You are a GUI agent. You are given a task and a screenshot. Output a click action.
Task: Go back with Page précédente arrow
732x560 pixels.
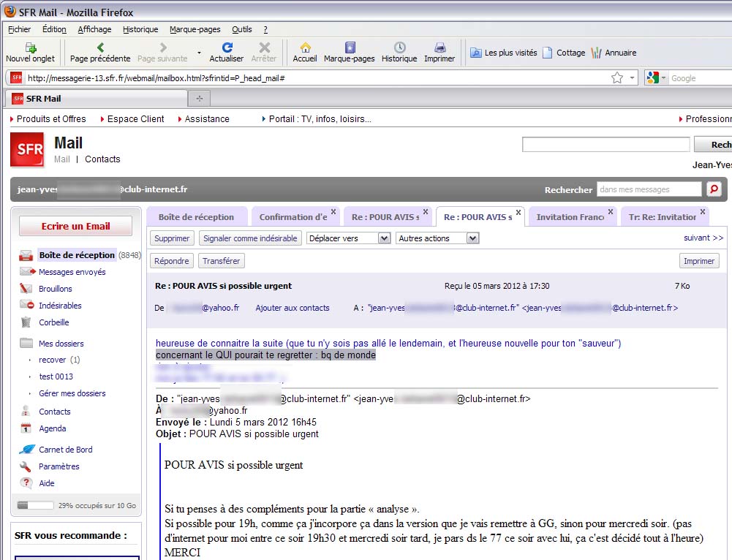[x=100, y=47]
